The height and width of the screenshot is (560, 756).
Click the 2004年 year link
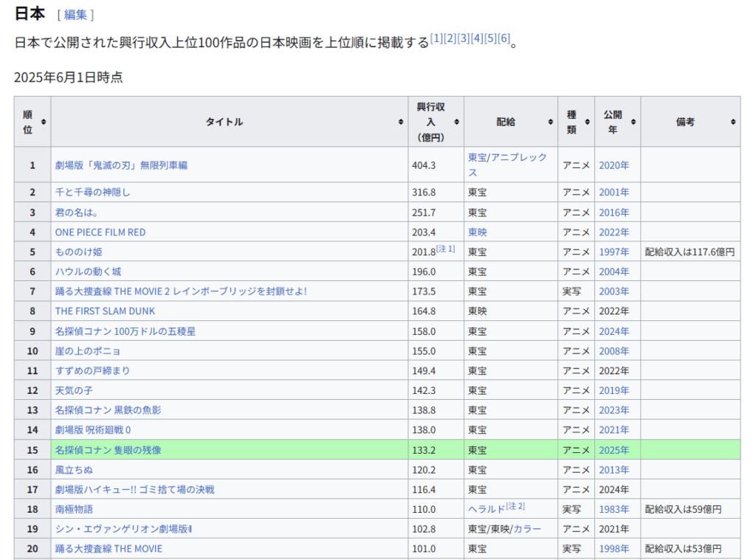614,272
